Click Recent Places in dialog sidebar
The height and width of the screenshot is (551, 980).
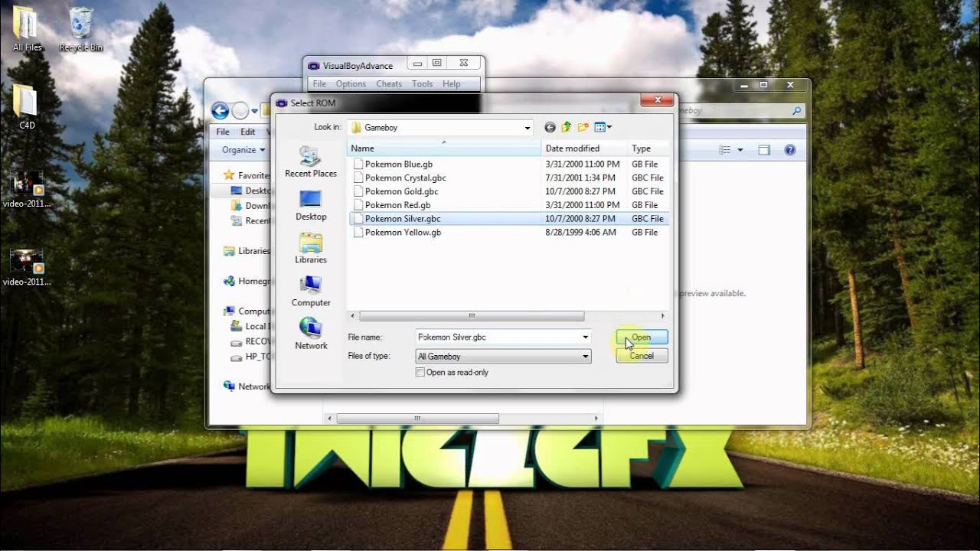[311, 162]
